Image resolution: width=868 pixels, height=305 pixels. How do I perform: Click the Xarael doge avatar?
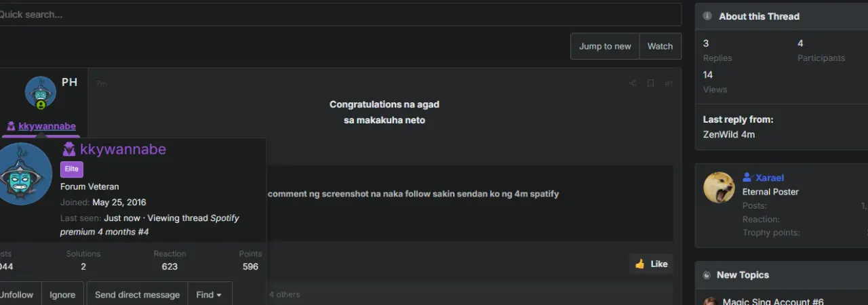[719, 188]
